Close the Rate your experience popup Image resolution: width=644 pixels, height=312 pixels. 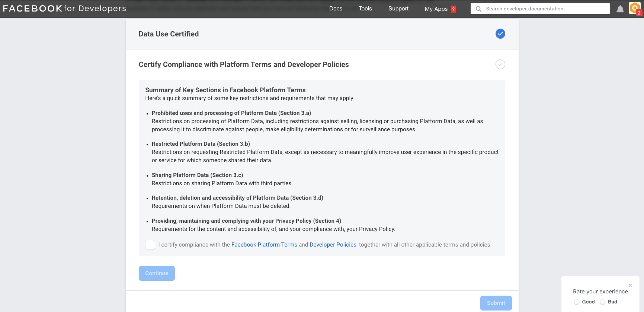click(630, 286)
